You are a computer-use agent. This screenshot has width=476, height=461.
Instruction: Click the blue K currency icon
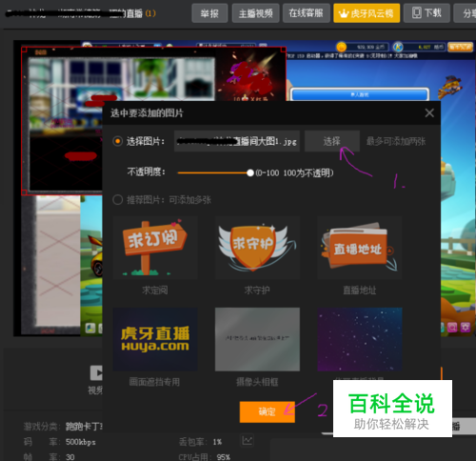tap(398, 47)
